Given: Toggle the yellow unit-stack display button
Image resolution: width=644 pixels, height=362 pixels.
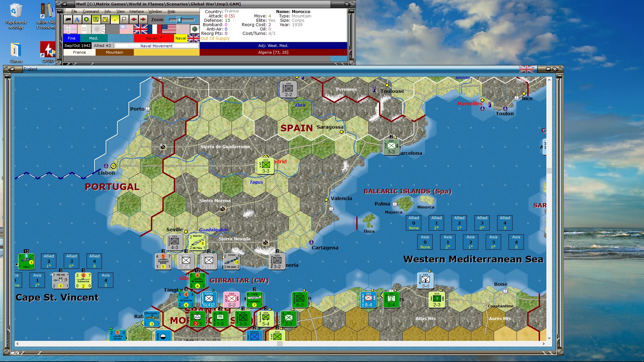Looking at the screenshot, I should [96, 19].
